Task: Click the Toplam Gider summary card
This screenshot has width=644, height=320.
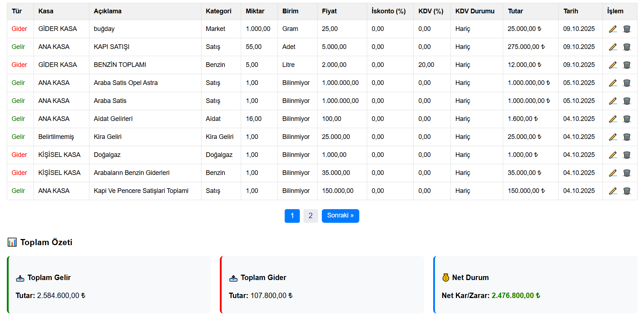Action: pyautogui.click(x=322, y=285)
